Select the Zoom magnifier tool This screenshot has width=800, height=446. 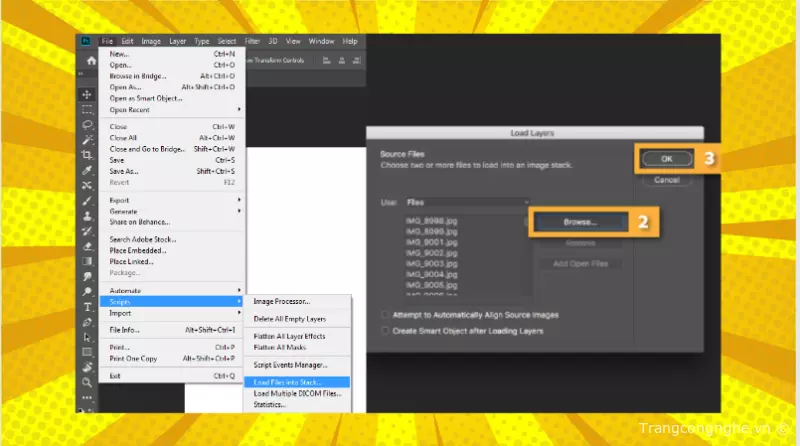click(88, 382)
